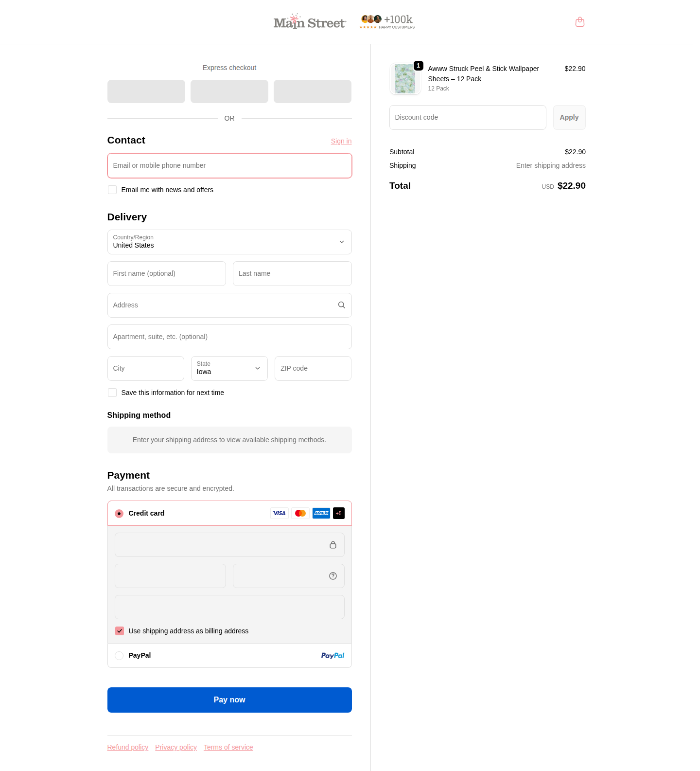Focus the City field

click(146, 368)
